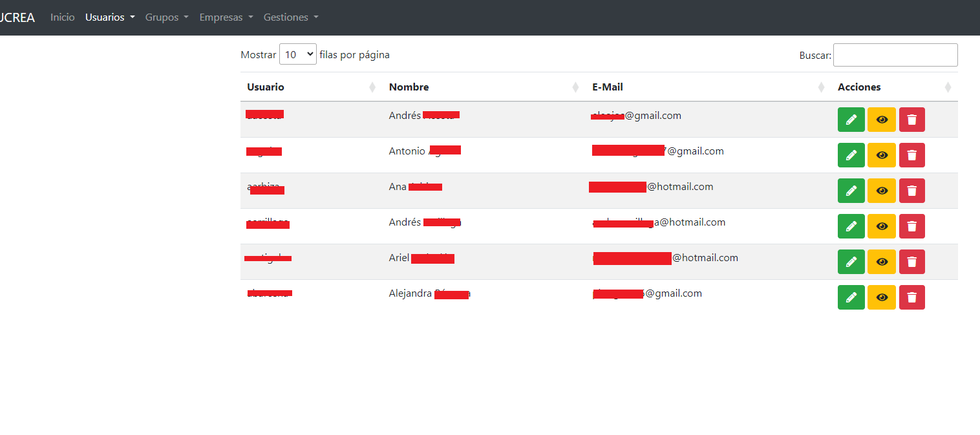
Task: Edit the user Antonio with the pencil button
Action: point(851,155)
